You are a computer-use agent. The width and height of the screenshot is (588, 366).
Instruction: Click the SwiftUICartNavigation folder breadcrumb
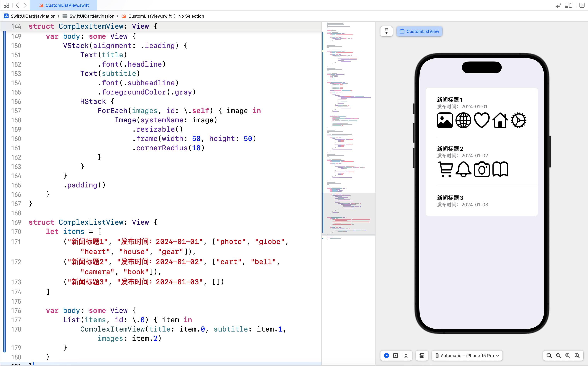pos(88,16)
